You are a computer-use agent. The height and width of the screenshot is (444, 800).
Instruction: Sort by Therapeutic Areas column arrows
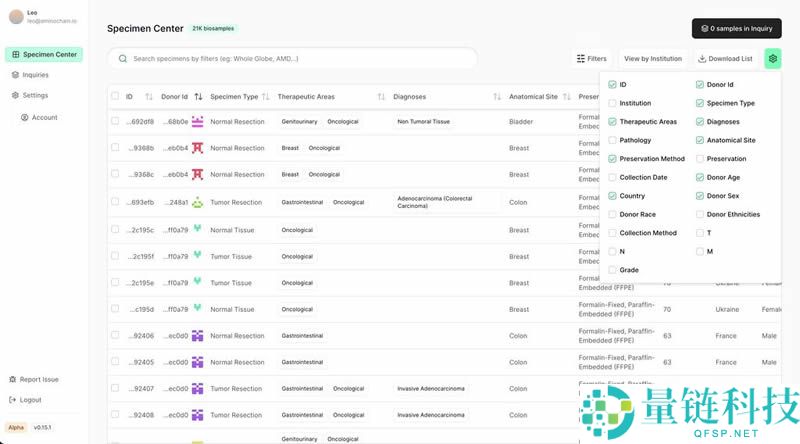(x=381, y=96)
